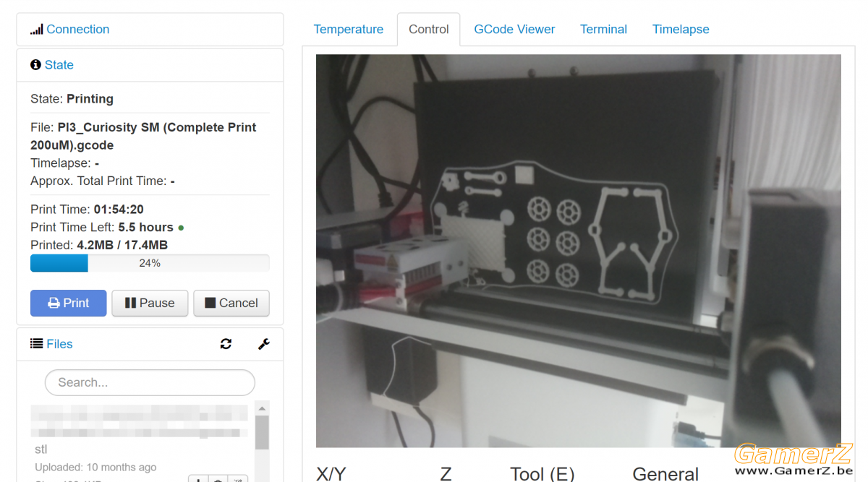Click the Z axis control heading
Image resolution: width=868 pixels, height=482 pixels.
pyautogui.click(x=446, y=473)
